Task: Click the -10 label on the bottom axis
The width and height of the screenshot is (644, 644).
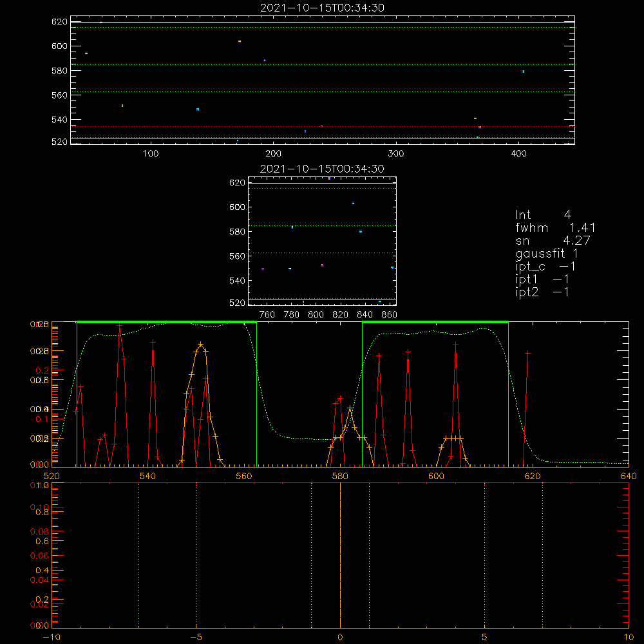Action: point(52,637)
